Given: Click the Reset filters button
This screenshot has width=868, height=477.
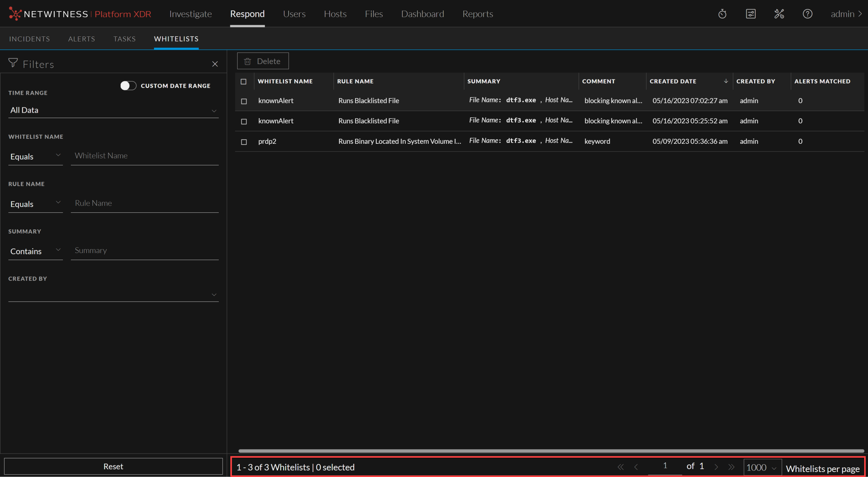Looking at the screenshot, I should (113, 466).
